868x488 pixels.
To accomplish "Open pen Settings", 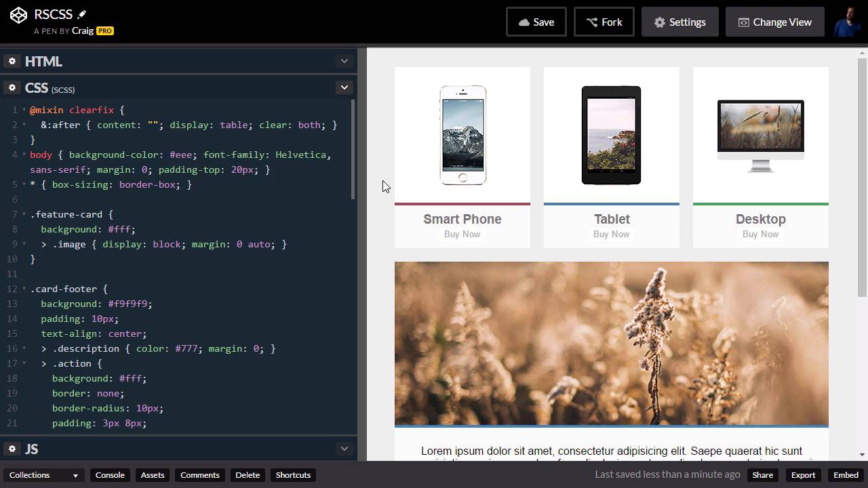I will (x=679, y=22).
